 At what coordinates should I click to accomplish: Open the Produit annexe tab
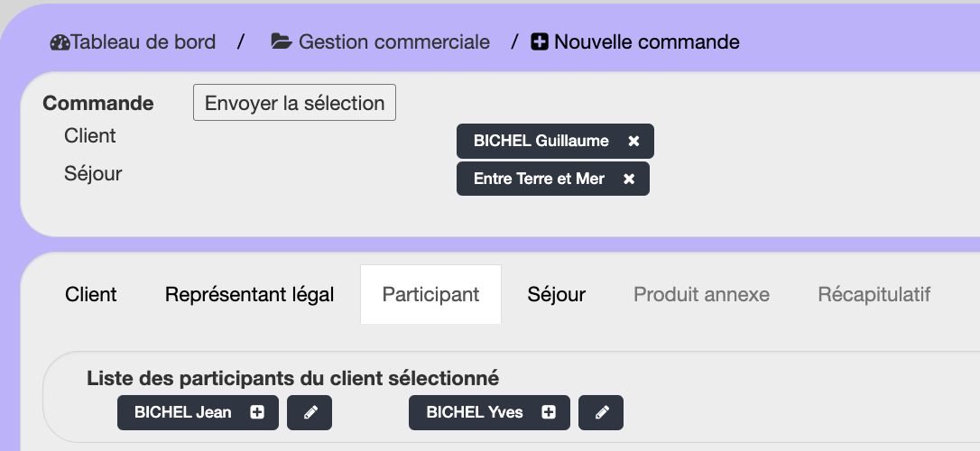[701, 295]
